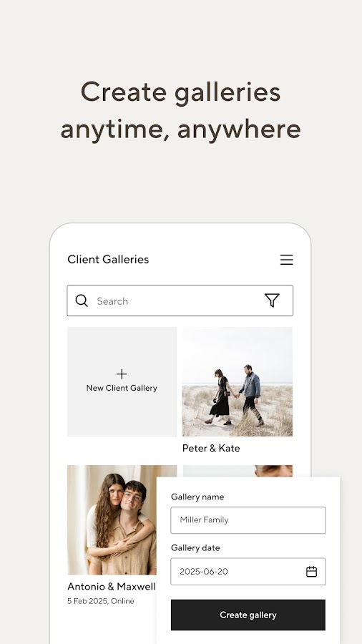Open the filter funnel icon

tap(272, 301)
